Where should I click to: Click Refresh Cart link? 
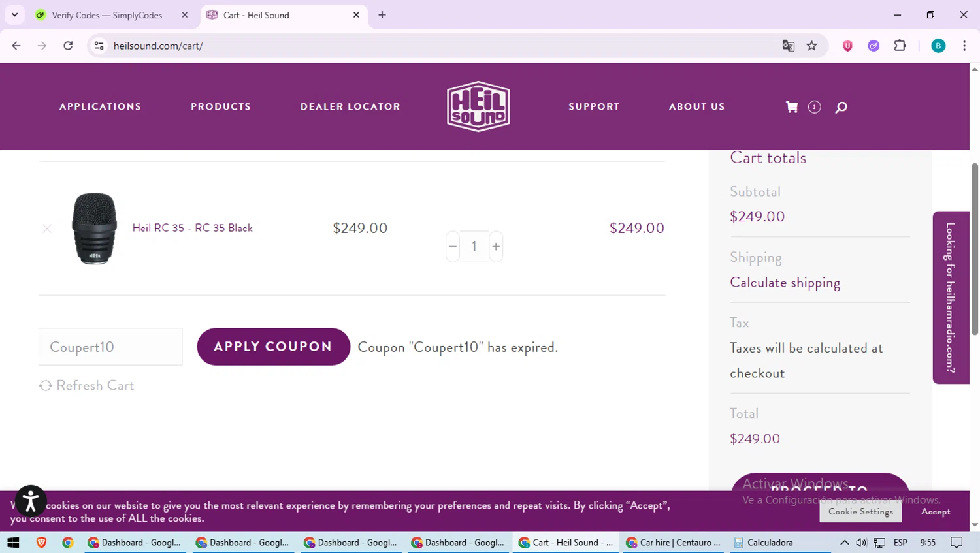pos(87,385)
